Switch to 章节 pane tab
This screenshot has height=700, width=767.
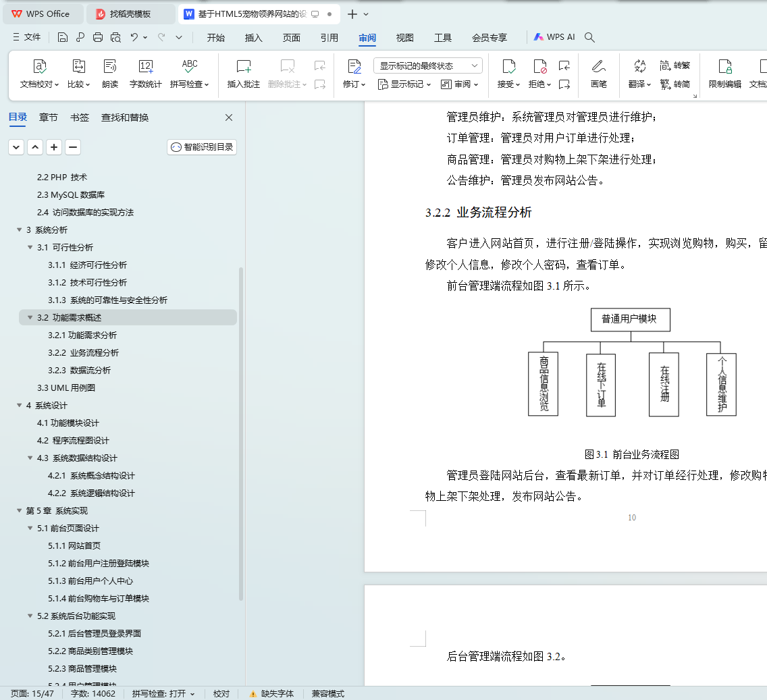[x=49, y=117]
